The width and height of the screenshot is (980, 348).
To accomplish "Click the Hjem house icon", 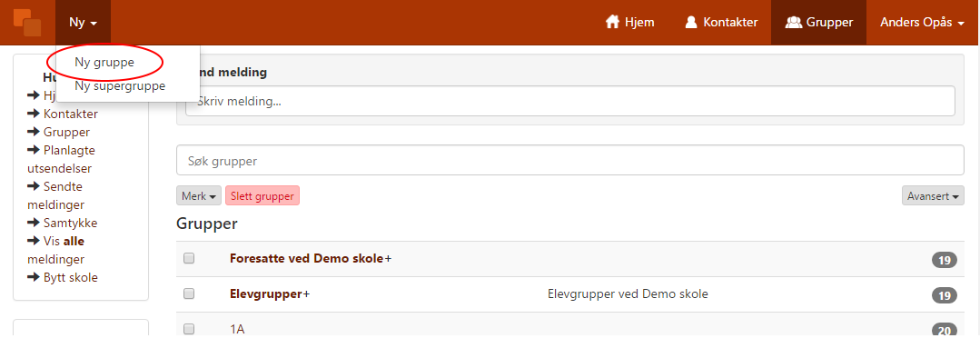I will tap(612, 23).
